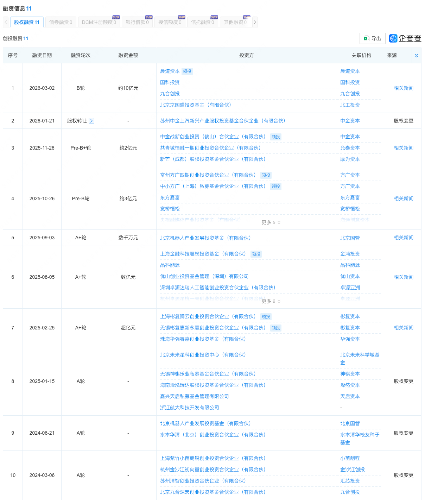The height and width of the screenshot is (504, 425).
Task: Open investor 优山创业投资基金管理（深圳）有限公司
Action: click(x=204, y=276)
